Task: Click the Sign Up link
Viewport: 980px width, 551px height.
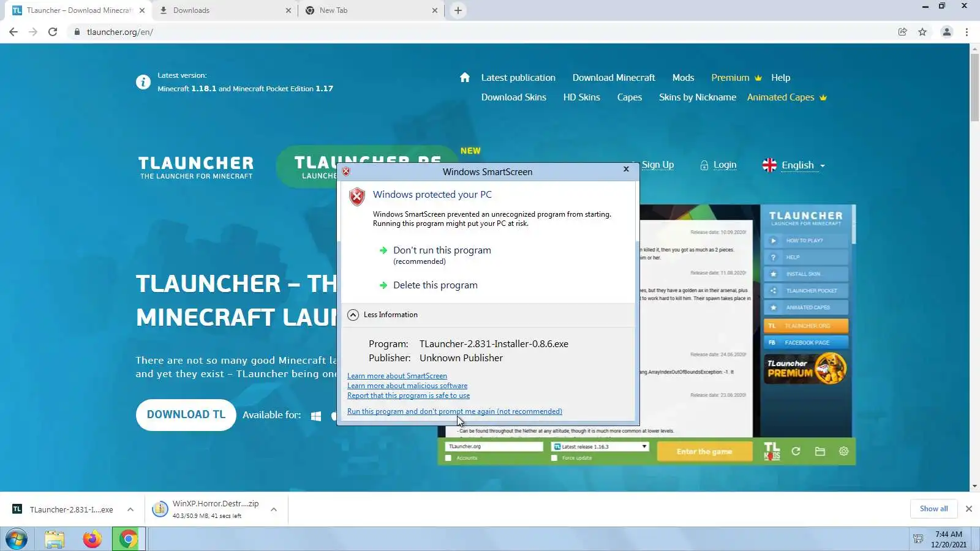Action: point(657,165)
